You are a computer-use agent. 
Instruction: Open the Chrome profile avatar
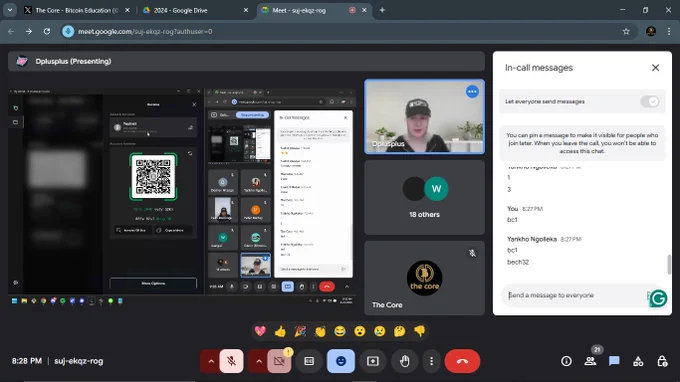651,31
